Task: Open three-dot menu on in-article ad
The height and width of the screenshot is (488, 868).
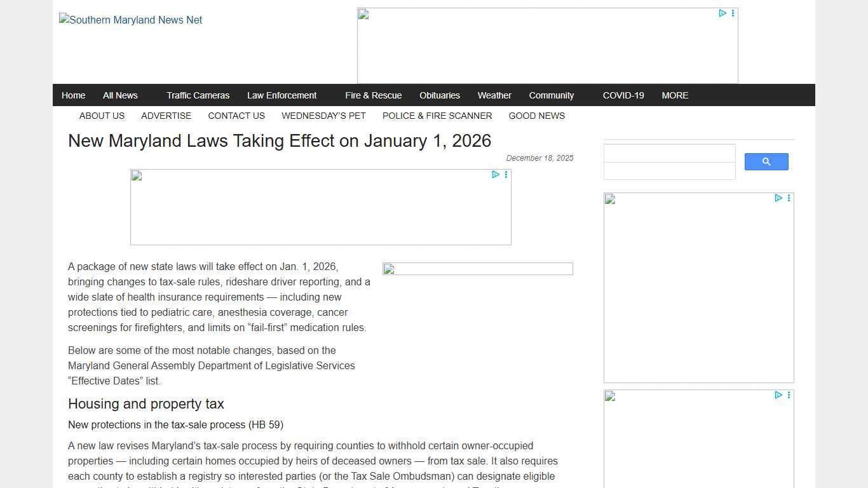Action: tap(506, 175)
